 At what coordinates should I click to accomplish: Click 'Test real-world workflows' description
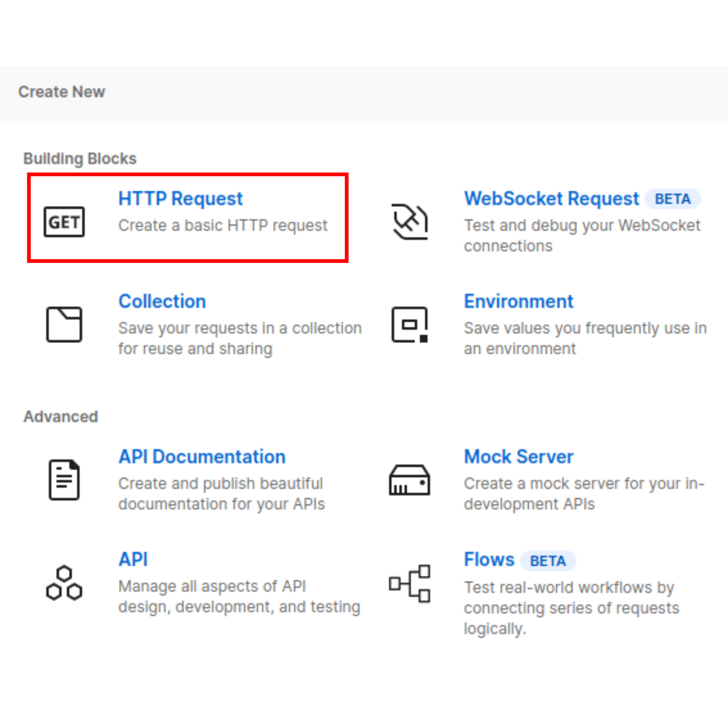tap(571, 608)
